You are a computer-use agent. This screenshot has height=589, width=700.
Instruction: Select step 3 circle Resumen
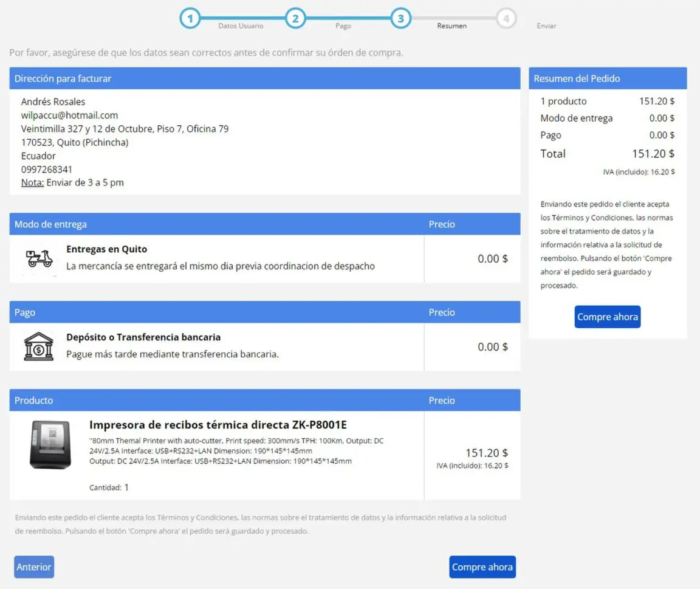click(x=400, y=19)
